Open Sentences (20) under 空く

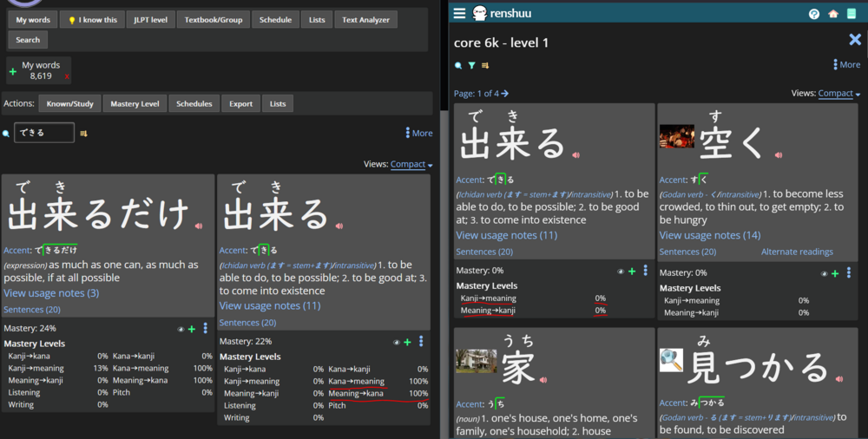687,252
